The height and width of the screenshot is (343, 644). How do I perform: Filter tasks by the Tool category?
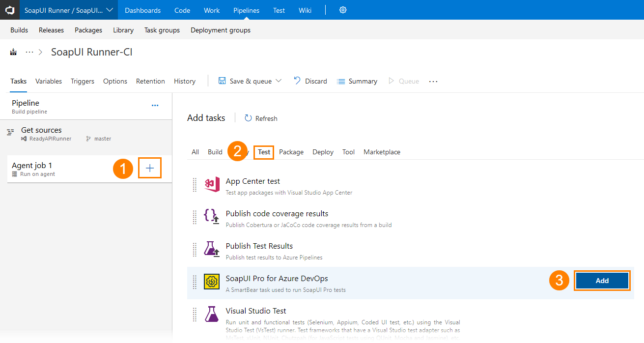349,152
